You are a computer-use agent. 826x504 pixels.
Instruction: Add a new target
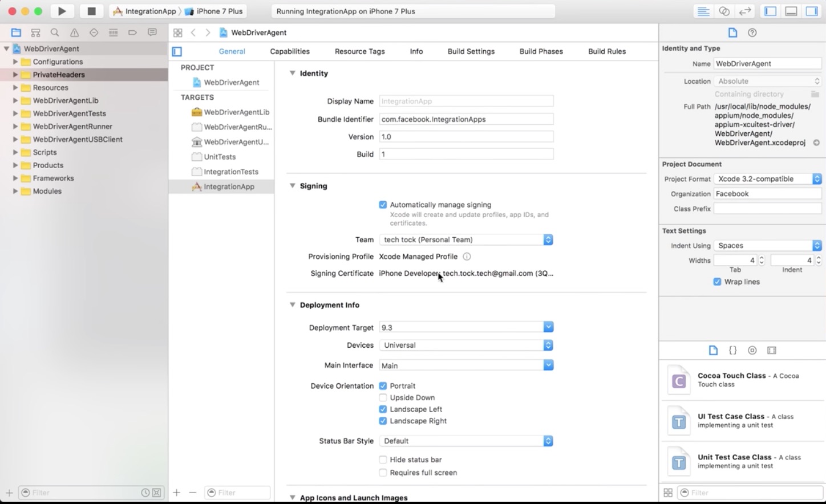177,493
